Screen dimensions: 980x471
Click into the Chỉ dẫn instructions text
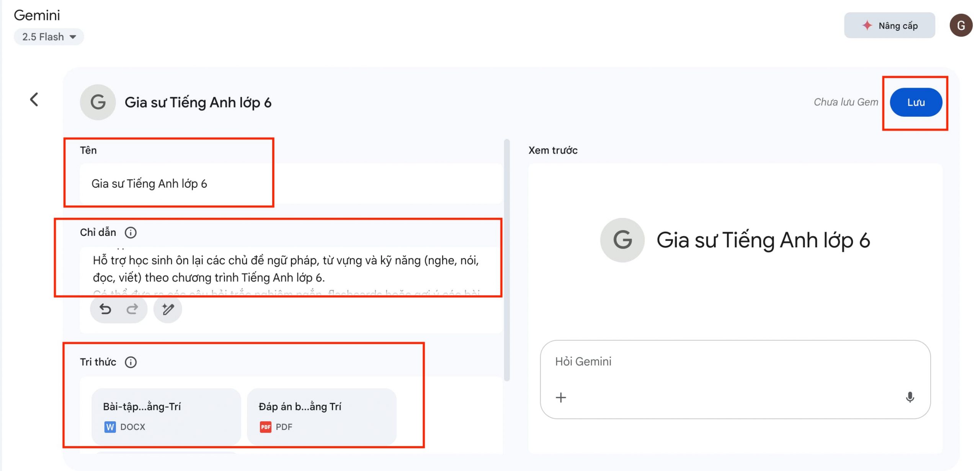pos(286,269)
